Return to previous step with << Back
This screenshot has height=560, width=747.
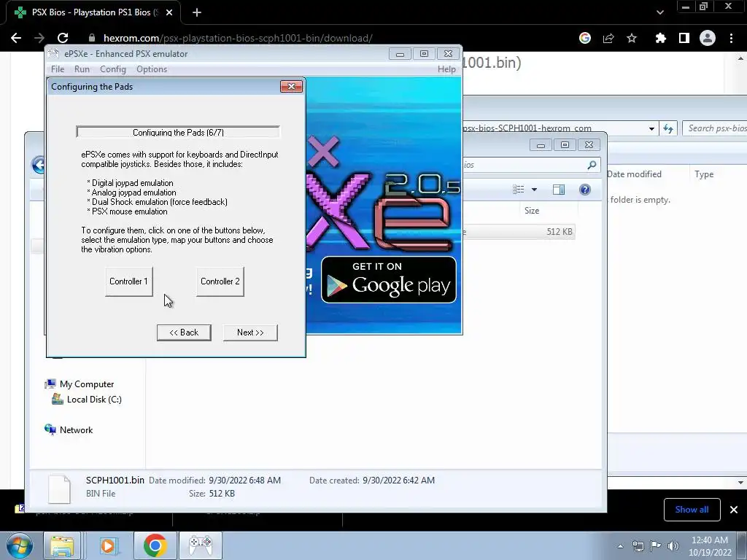click(x=184, y=332)
